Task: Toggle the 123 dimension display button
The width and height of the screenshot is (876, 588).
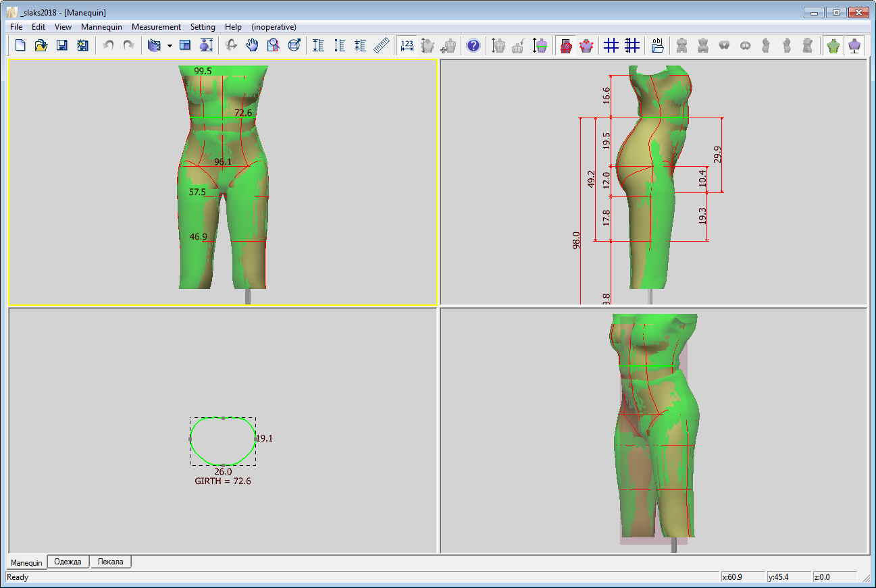Action: [x=407, y=45]
